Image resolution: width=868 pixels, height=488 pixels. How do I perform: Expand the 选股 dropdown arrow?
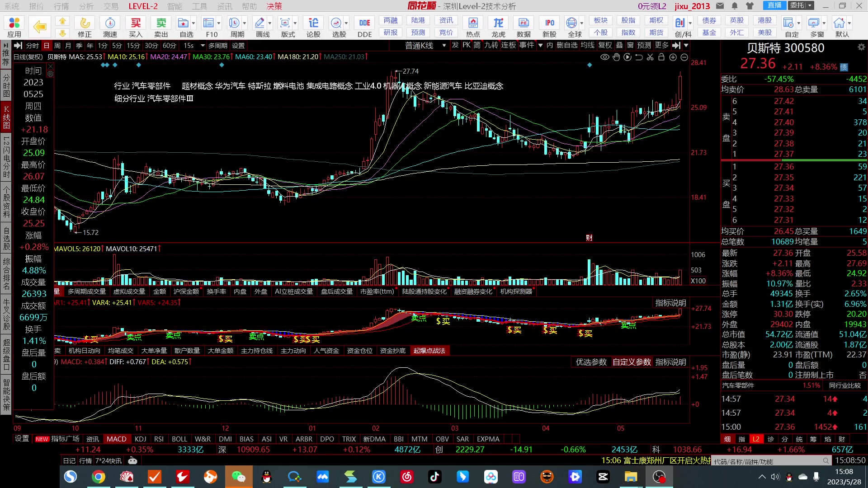(x=347, y=23)
